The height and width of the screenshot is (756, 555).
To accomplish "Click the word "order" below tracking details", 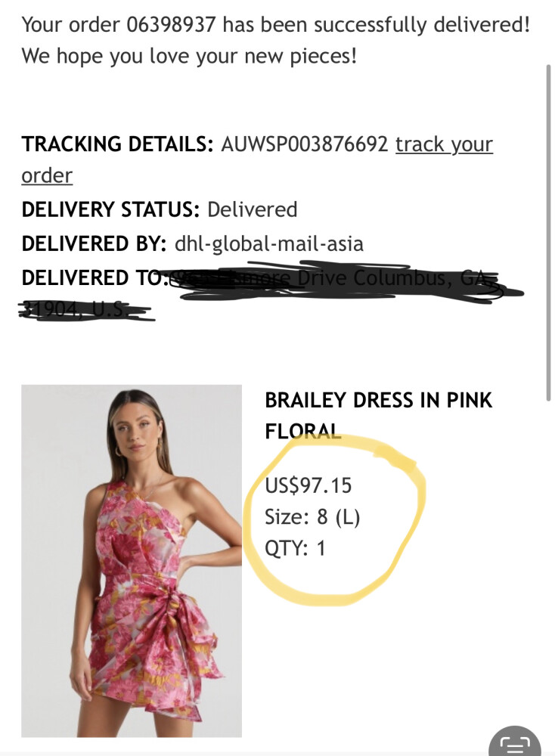I will tap(47, 175).
